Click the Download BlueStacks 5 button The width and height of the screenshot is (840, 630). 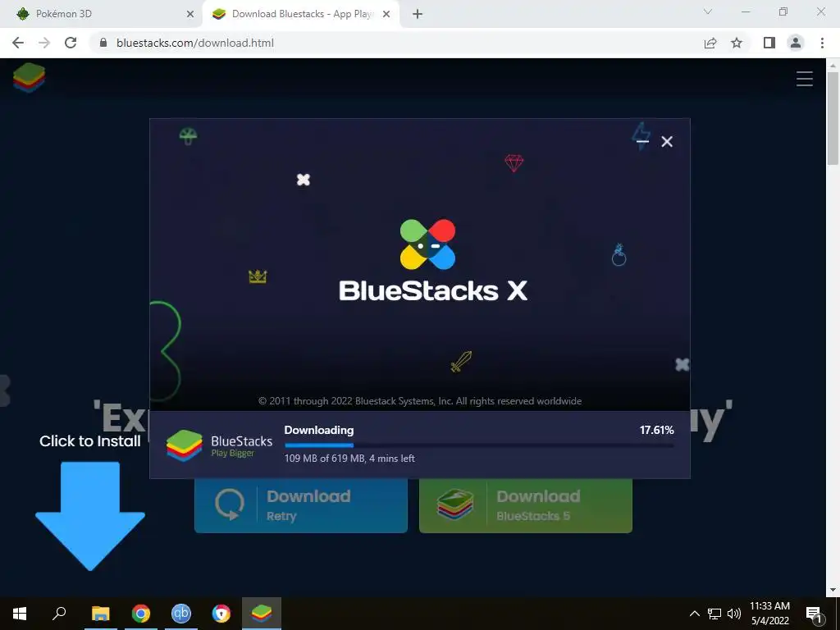(526, 505)
